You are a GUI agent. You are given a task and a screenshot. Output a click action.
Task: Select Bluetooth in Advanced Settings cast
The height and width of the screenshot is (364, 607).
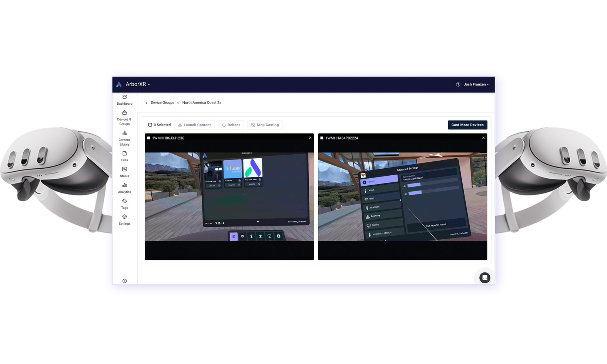point(382,207)
